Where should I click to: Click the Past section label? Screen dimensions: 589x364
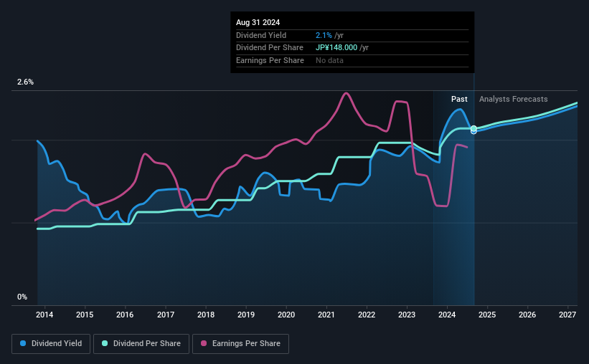coord(459,99)
